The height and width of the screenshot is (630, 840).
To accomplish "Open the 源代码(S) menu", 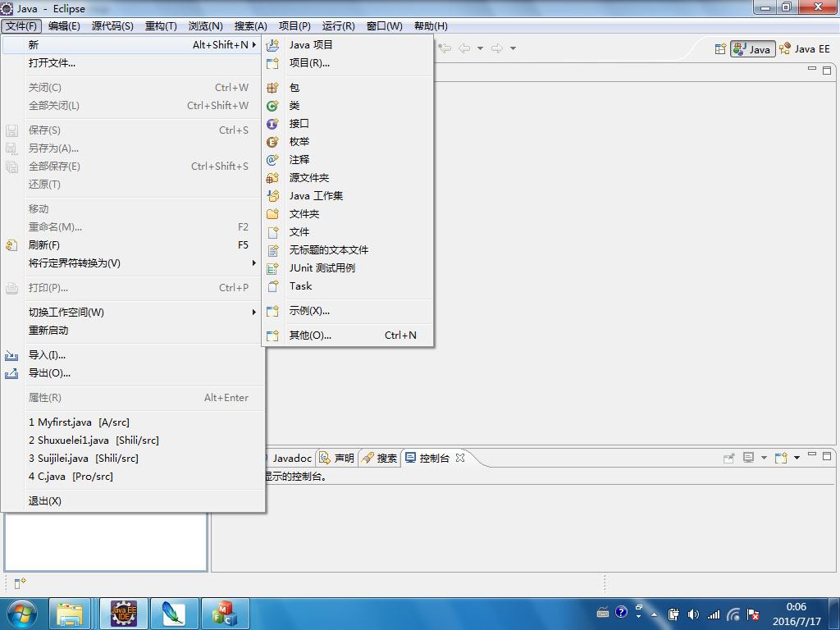I will point(112,26).
